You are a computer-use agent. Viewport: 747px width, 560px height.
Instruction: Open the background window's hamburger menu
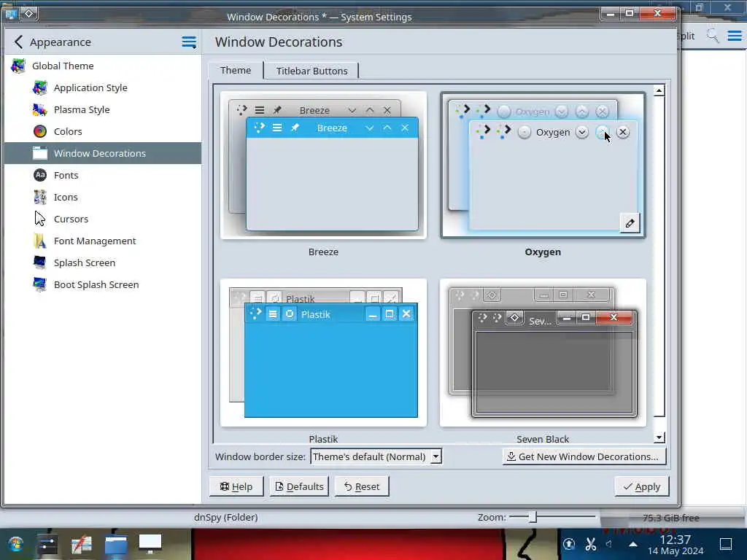click(x=735, y=36)
